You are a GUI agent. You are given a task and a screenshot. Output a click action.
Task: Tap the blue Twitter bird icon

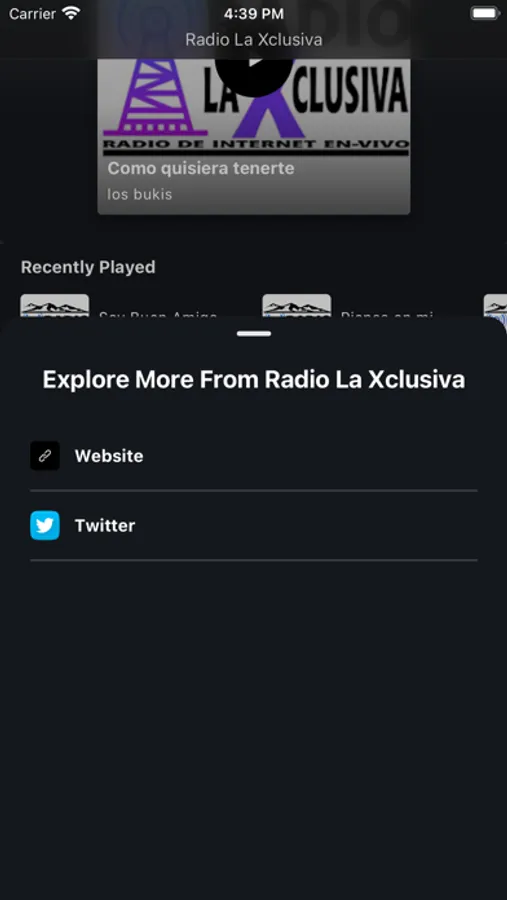click(45, 525)
